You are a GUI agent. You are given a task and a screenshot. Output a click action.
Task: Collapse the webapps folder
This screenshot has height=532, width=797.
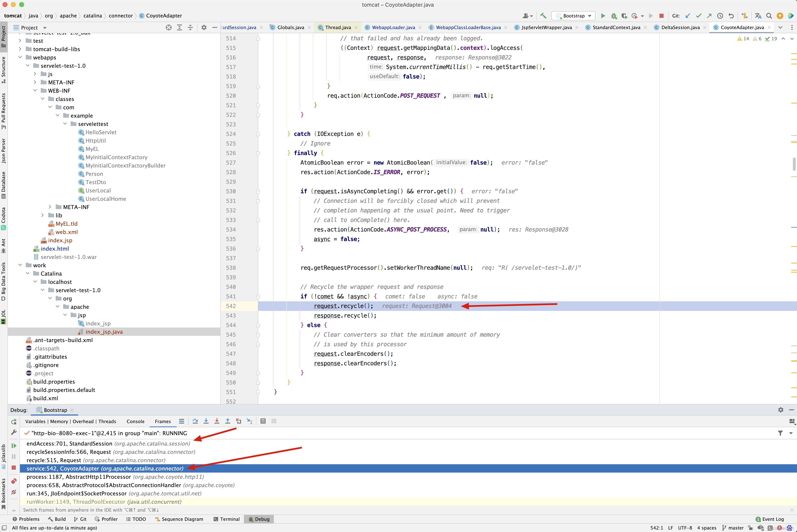click(20, 57)
